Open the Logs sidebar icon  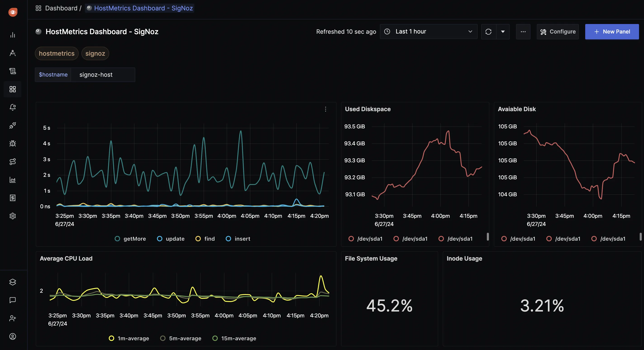coord(12,71)
